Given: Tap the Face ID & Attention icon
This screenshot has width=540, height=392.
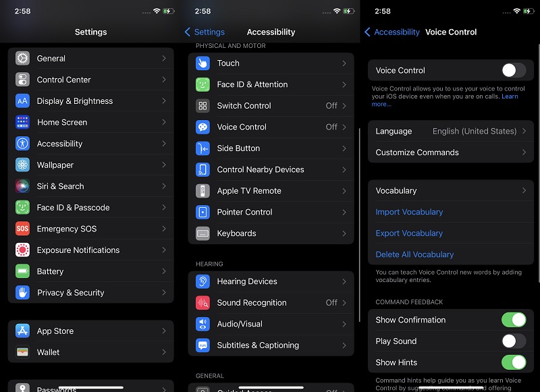Looking at the screenshot, I should pos(203,84).
